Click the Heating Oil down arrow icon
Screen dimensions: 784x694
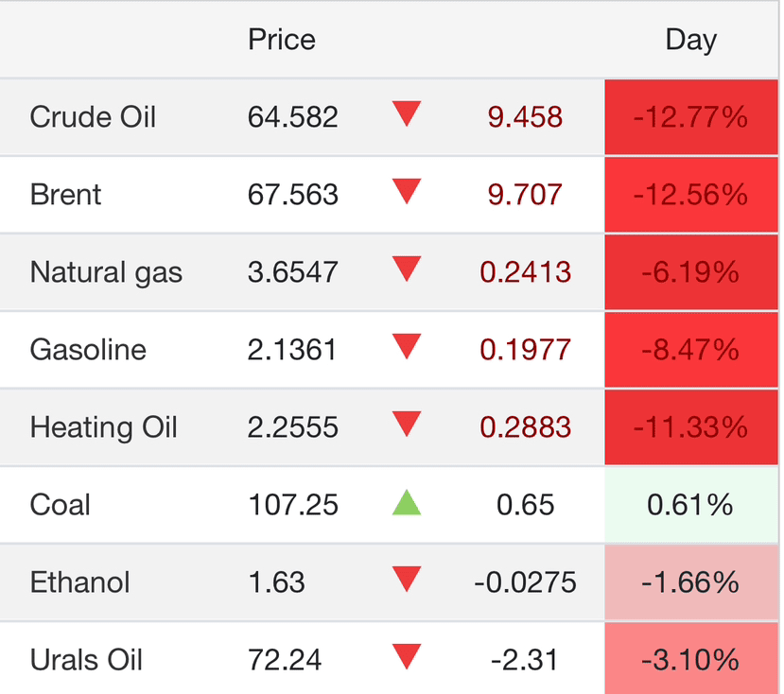pyautogui.click(x=407, y=425)
